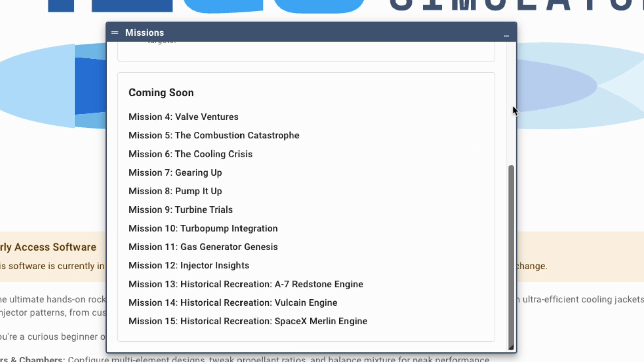The width and height of the screenshot is (644, 362).
Task: Select Mission 4: Valve Ventures
Action: [x=183, y=117]
